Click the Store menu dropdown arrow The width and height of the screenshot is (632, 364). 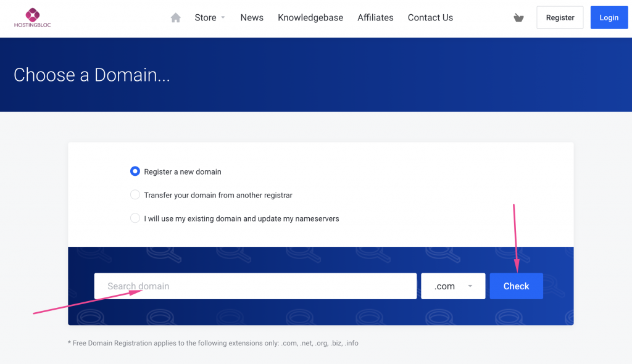(x=223, y=18)
